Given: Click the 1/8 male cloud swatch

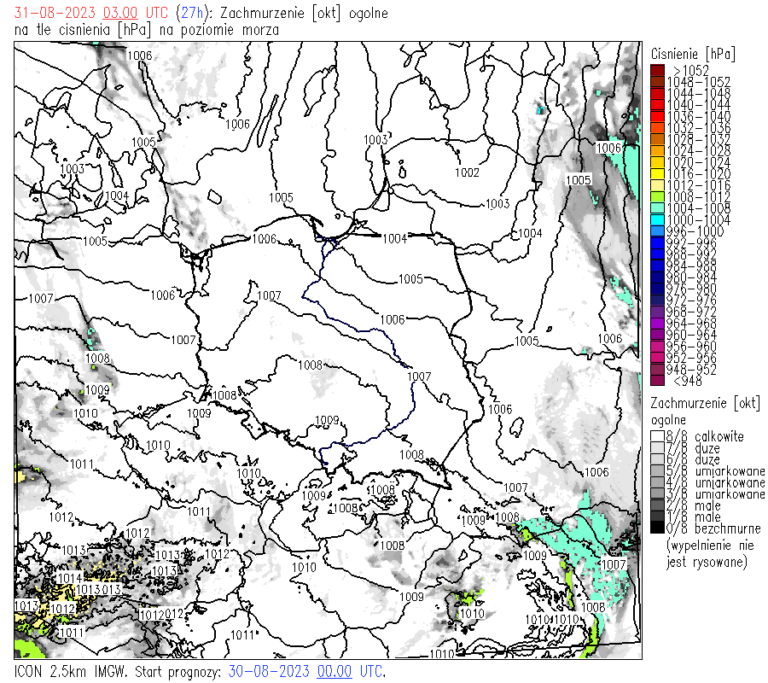Looking at the screenshot, I should pyautogui.click(x=657, y=516).
